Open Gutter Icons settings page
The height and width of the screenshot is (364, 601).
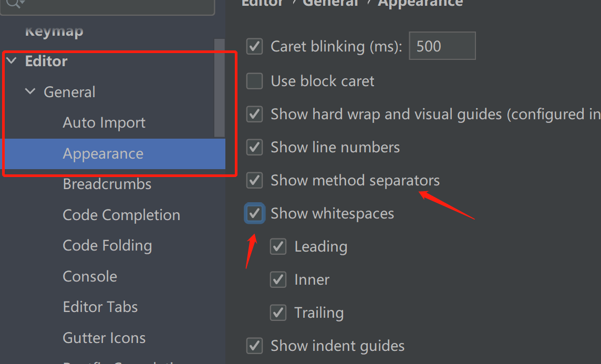[104, 338]
